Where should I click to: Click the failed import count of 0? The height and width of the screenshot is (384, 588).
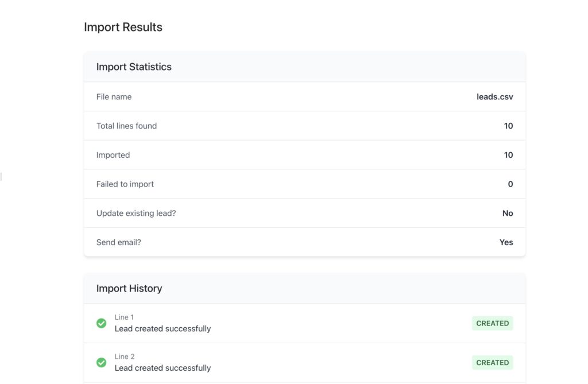pyautogui.click(x=510, y=184)
